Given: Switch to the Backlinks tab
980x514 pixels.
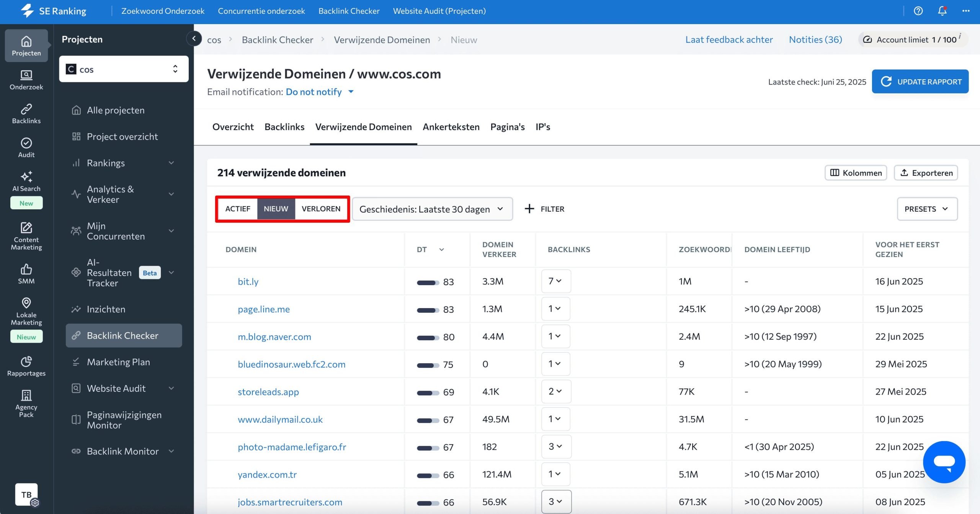Looking at the screenshot, I should (284, 127).
